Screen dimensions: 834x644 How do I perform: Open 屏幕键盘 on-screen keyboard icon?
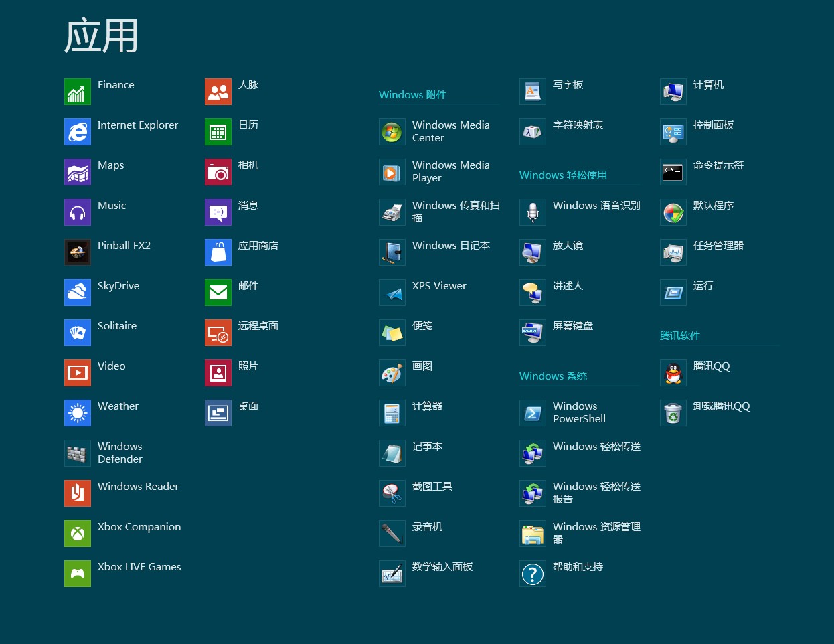(x=533, y=333)
